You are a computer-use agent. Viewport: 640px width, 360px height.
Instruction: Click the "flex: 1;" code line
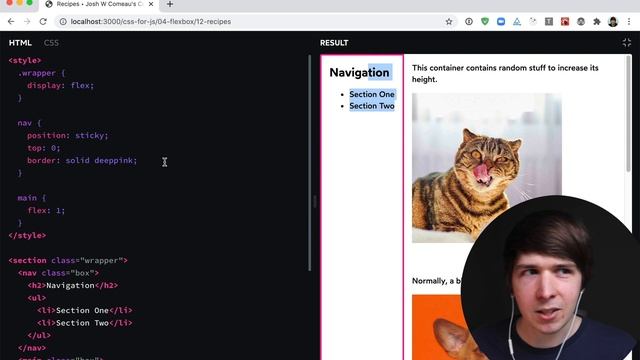[46, 211]
